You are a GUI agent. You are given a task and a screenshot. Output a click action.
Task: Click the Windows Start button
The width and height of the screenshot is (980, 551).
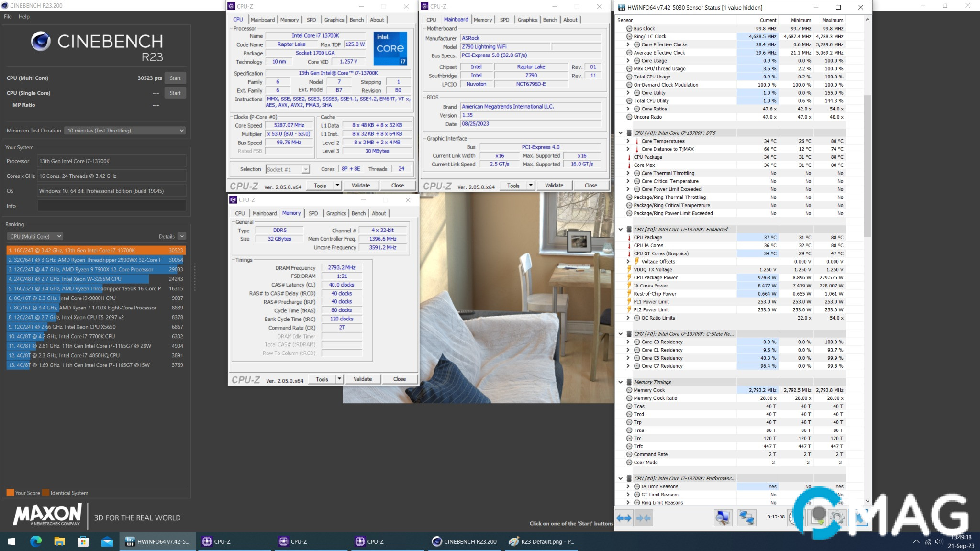[x=11, y=541]
